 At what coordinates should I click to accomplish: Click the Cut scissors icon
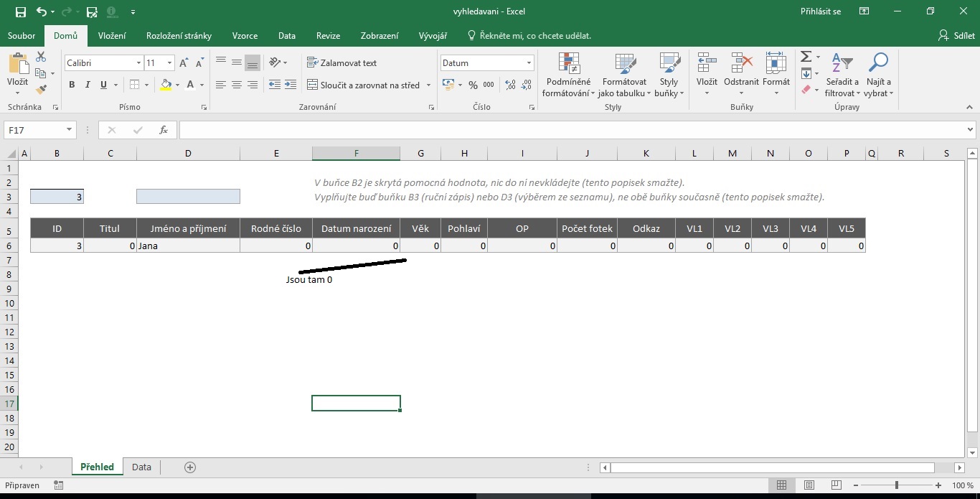click(x=41, y=57)
